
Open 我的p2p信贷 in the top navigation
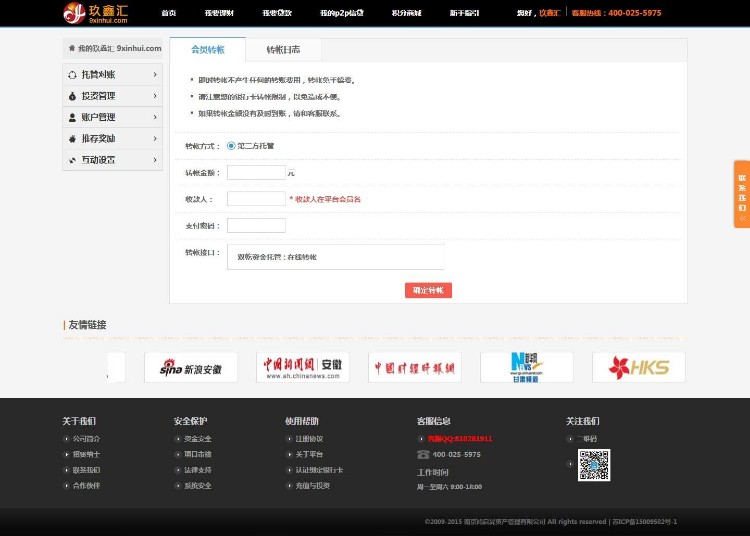pyautogui.click(x=342, y=13)
